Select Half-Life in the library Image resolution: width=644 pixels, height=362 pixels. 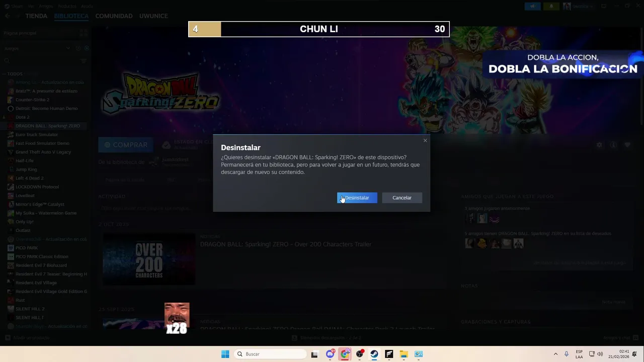pos(24,161)
